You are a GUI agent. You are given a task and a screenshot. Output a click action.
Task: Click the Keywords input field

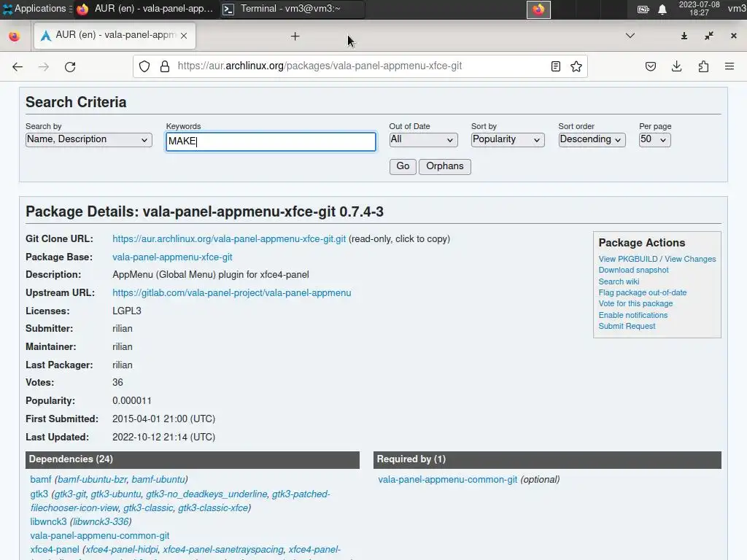pos(271,141)
